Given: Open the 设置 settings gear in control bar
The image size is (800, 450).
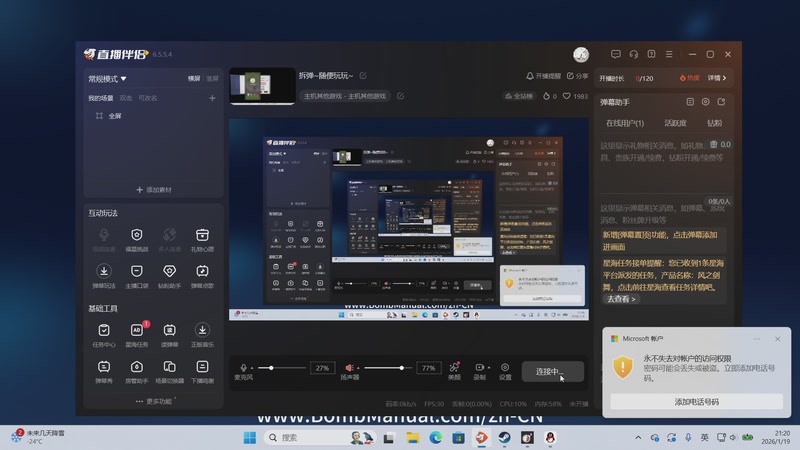Looking at the screenshot, I should point(505,371).
